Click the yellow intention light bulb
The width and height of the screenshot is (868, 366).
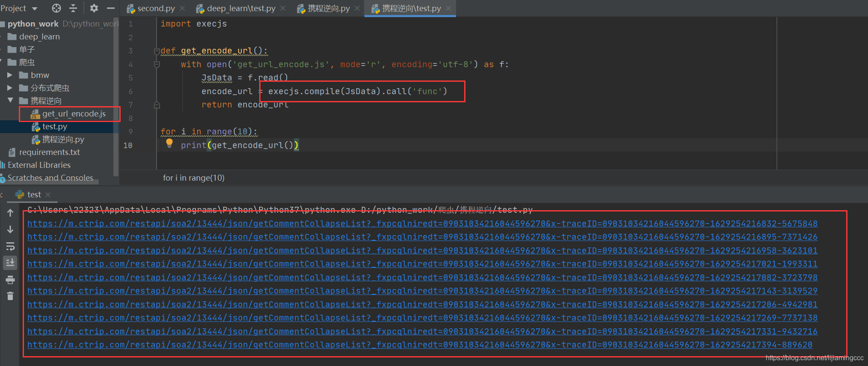[x=169, y=143]
